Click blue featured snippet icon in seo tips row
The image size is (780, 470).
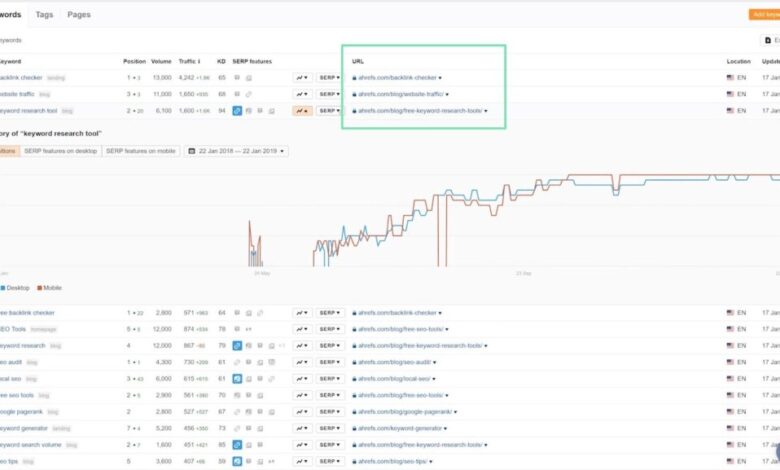[237, 462]
